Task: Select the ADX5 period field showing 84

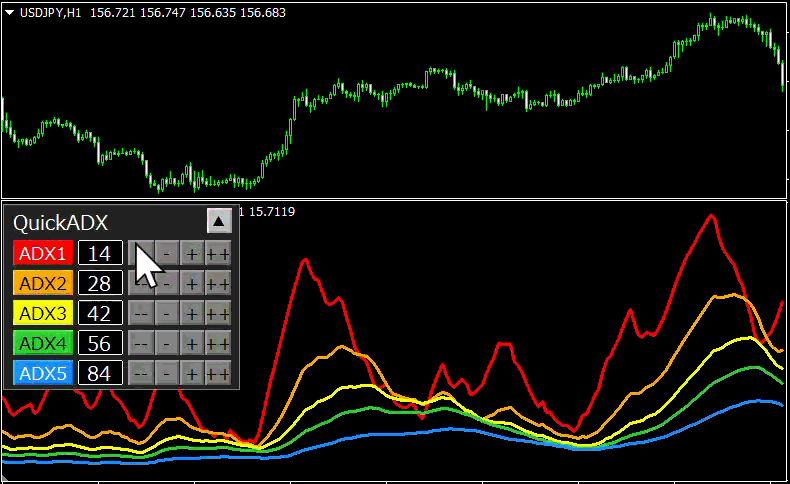Action: click(x=100, y=373)
